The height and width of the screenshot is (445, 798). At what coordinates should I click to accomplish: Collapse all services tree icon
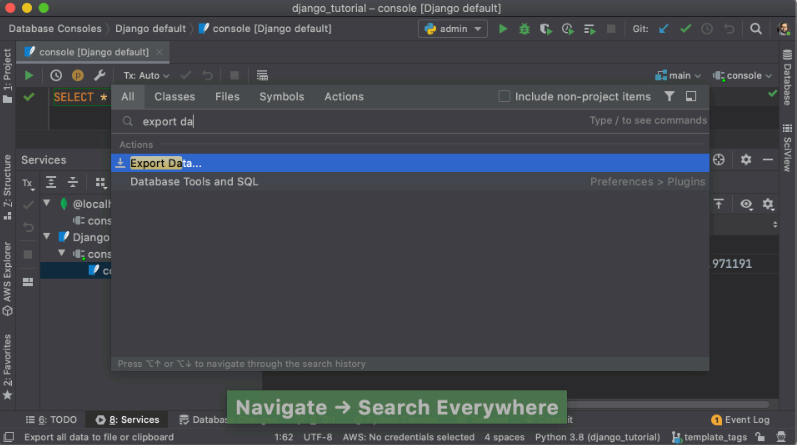click(x=73, y=182)
